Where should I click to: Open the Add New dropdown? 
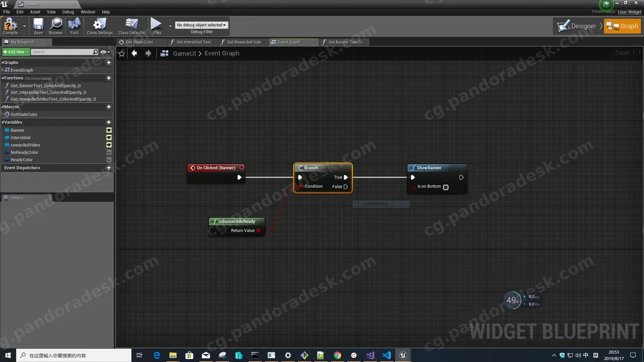coord(16,52)
